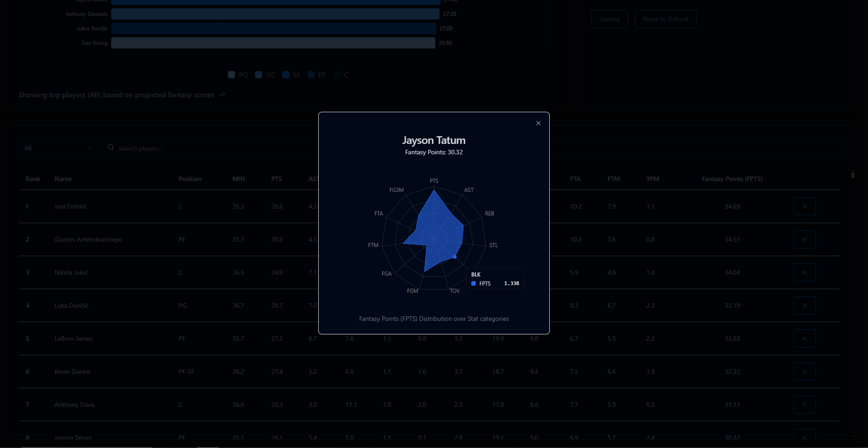Close the Jayson Tatum radar chart dialog
This screenshot has width=868, height=448.
(538, 123)
